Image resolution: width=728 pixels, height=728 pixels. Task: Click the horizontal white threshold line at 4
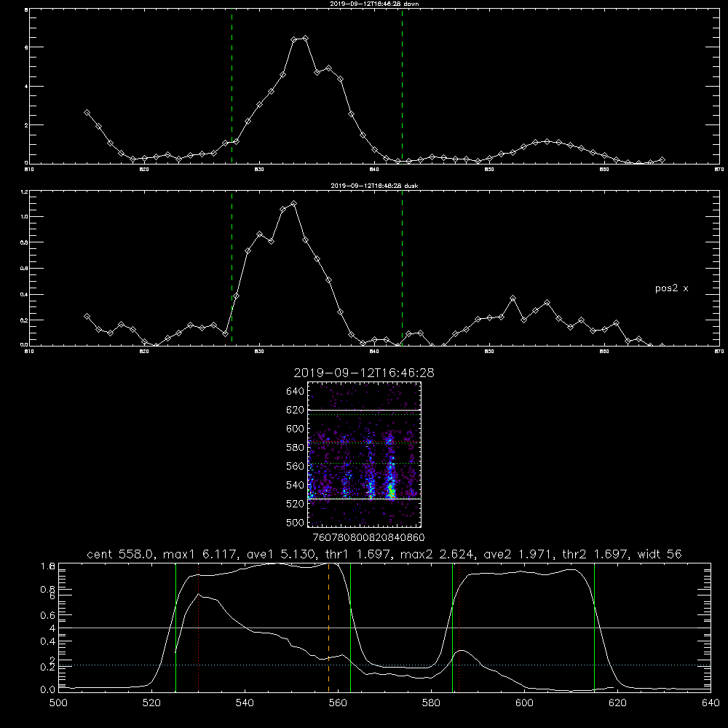(x=384, y=628)
